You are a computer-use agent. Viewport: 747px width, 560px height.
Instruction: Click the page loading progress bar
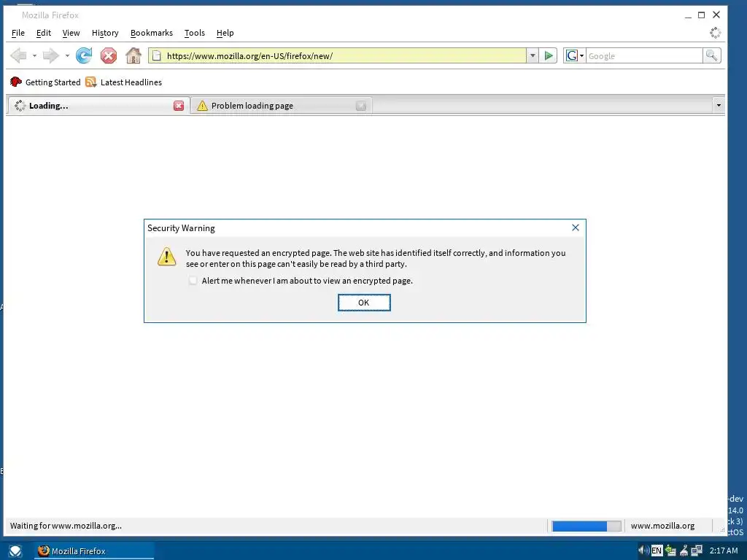click(586, 526)
